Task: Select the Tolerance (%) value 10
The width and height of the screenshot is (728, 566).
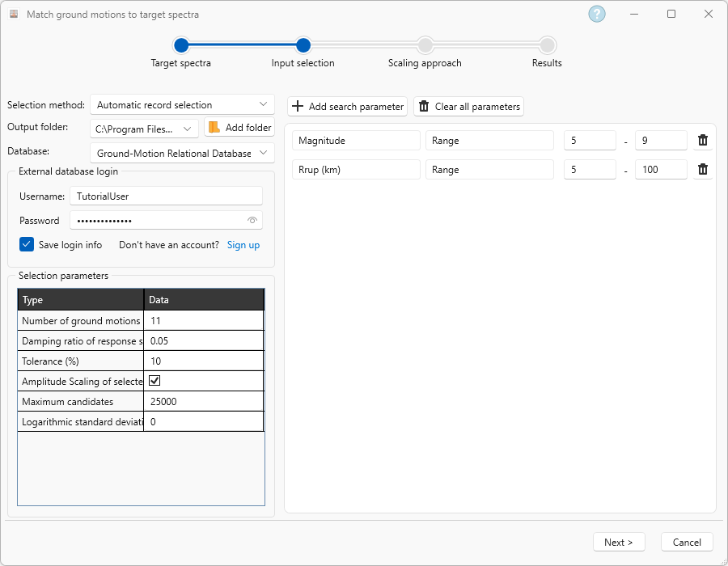Action: (x=203, y=361)
